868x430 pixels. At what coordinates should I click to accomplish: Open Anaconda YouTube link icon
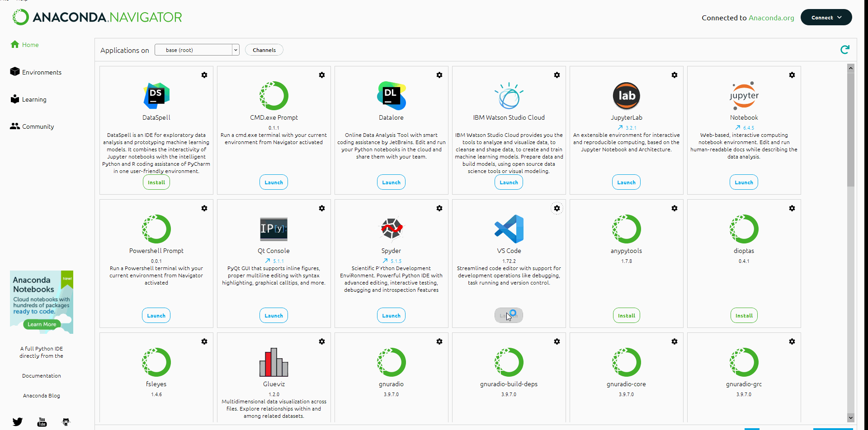click(42, 422)
